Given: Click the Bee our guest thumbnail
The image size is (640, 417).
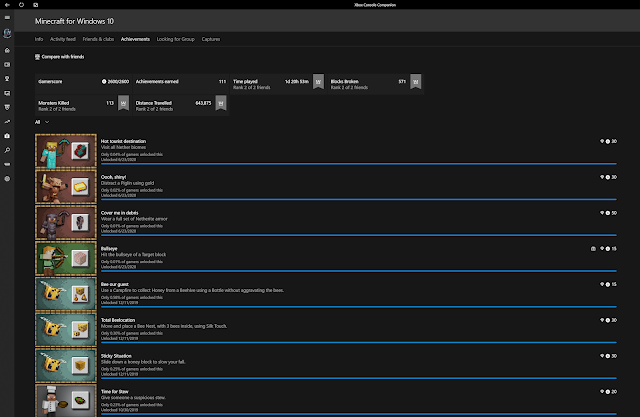Looking at the screenshot, I should click(x=66, y=294).
